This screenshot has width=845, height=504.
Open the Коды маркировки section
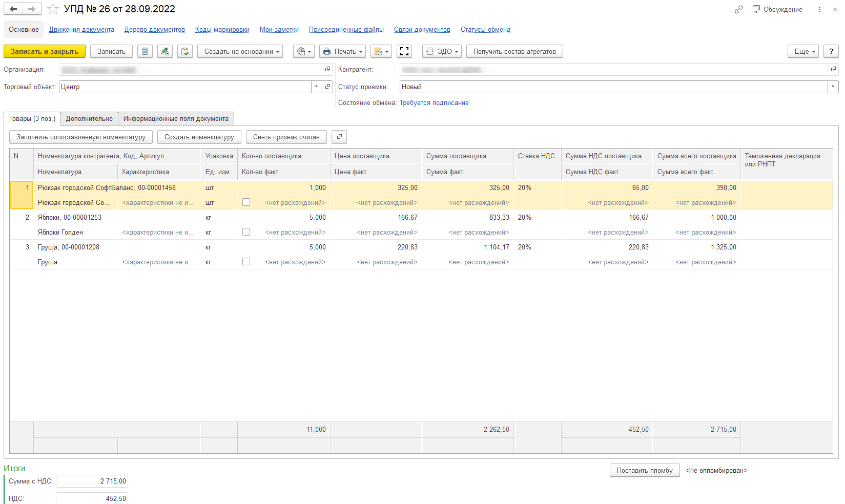[222, 30]
